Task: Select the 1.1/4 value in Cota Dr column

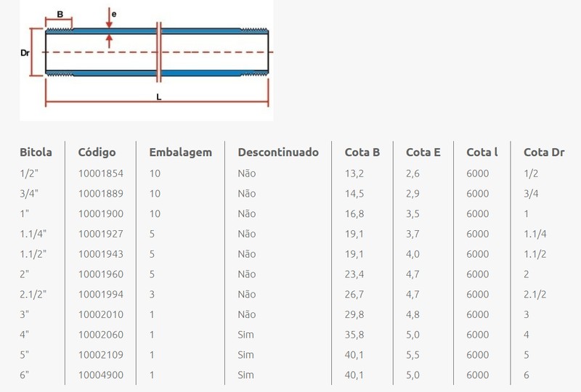Action: click(x=535, y=234)
